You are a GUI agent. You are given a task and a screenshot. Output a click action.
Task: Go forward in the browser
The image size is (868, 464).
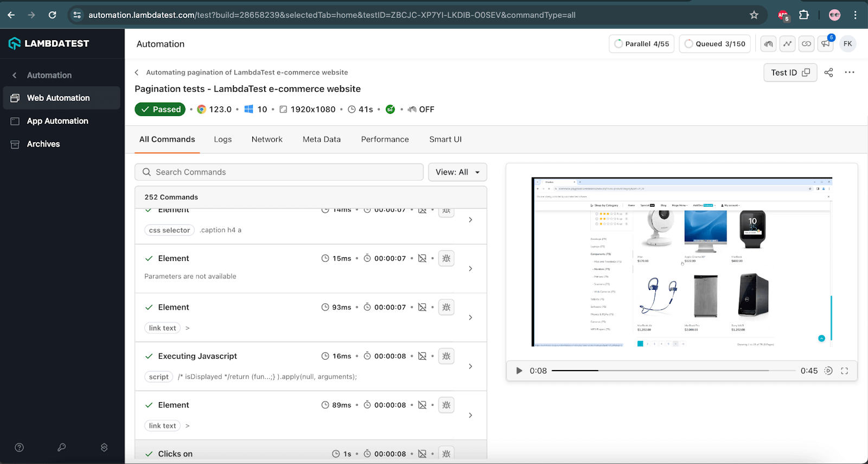point(31,15)
